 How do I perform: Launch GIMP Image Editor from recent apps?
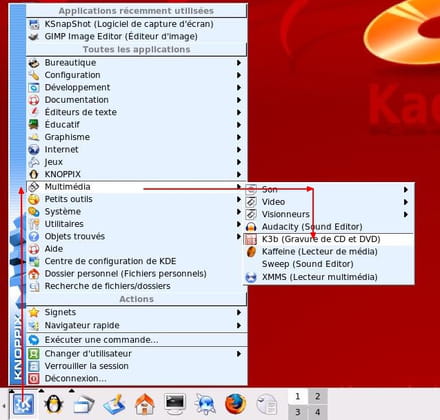click(x=136, y=36)
